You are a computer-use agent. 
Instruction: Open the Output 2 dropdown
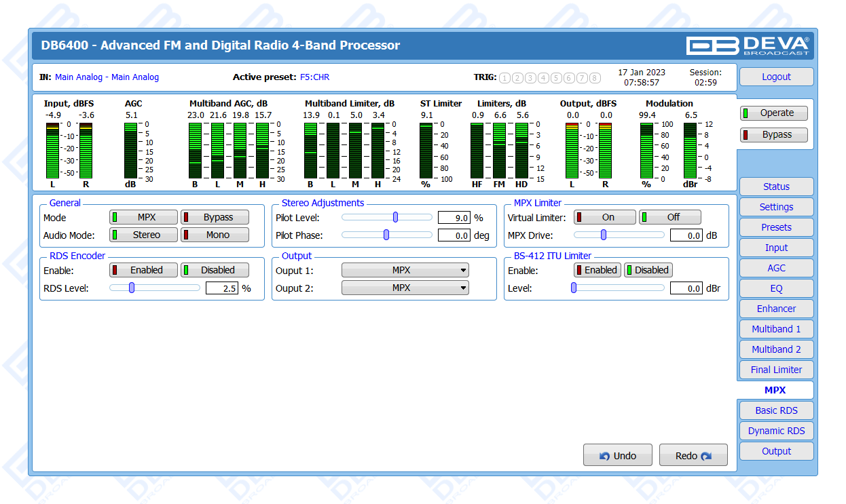tap(405, 288)
